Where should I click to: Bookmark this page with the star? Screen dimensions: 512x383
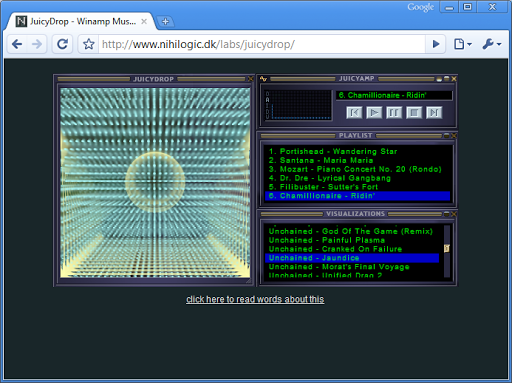89,44
